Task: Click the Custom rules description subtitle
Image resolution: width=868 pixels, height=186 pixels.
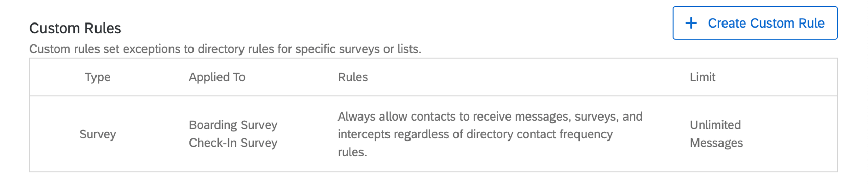Action: click(x=225, y=49)
